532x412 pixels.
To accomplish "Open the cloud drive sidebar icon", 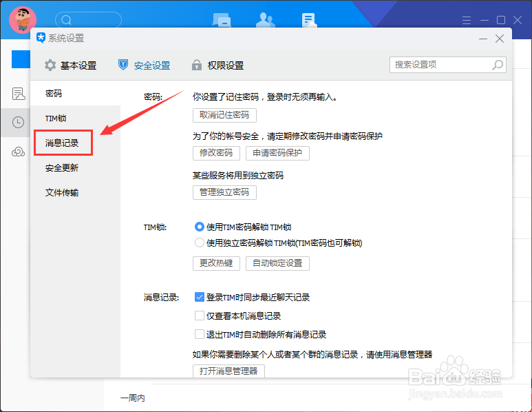I will pyautogui.click(x=18, y=152).
